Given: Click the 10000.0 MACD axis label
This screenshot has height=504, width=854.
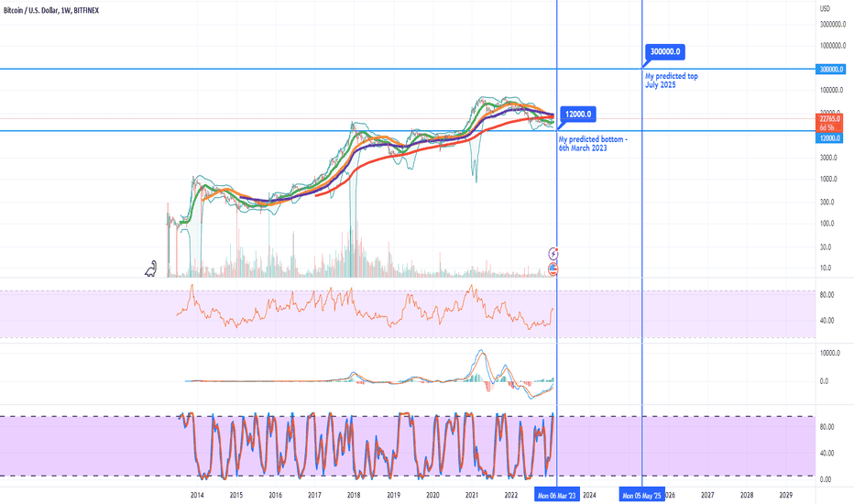Looking at the screenshot, I should (830, 353).
